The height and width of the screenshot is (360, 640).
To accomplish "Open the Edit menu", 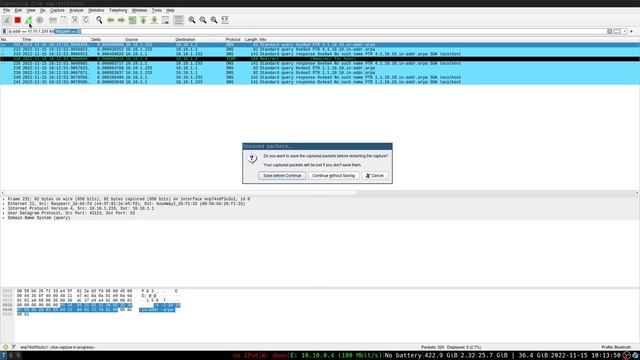I will coord(18,10).
